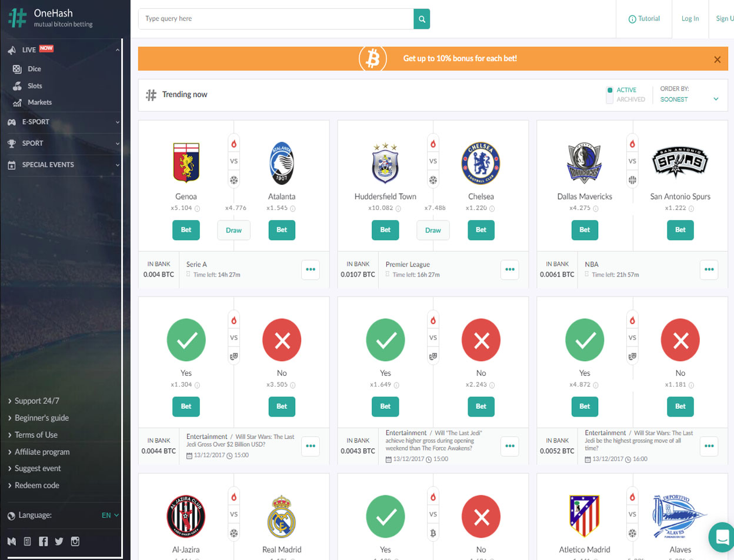Open more options for Serie A match
734x560 pixels.
(x=311, y=269)
